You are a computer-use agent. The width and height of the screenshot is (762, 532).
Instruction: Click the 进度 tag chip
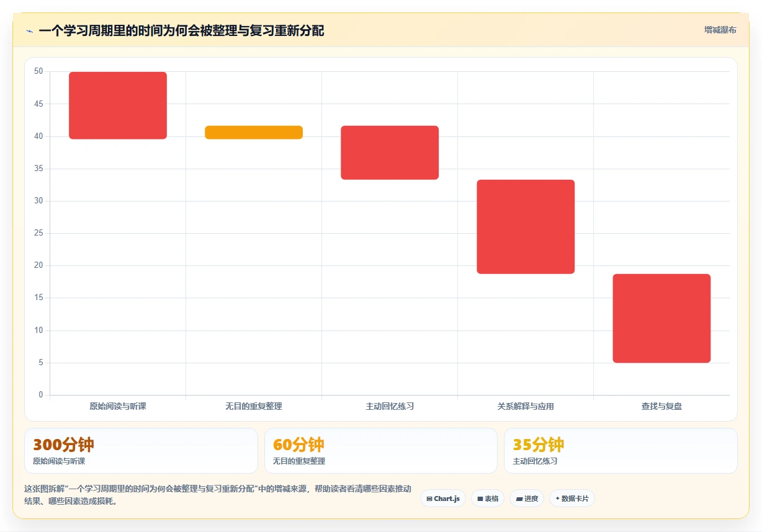coord(527,499)
